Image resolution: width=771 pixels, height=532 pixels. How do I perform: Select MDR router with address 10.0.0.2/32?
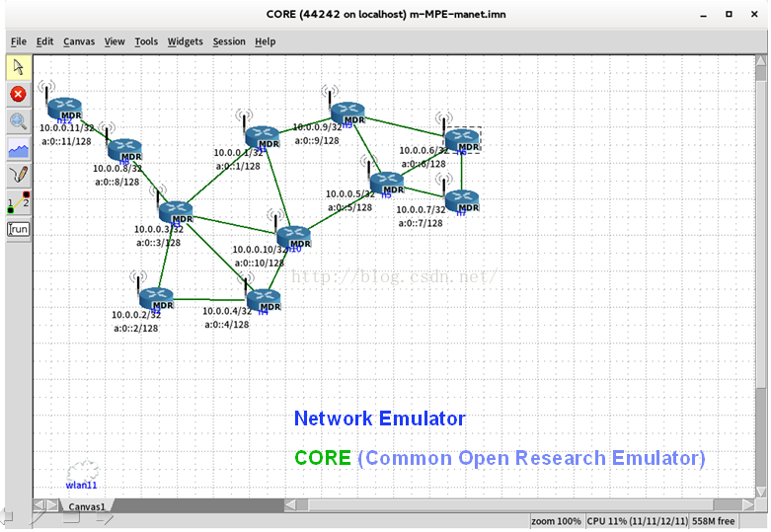156,298
